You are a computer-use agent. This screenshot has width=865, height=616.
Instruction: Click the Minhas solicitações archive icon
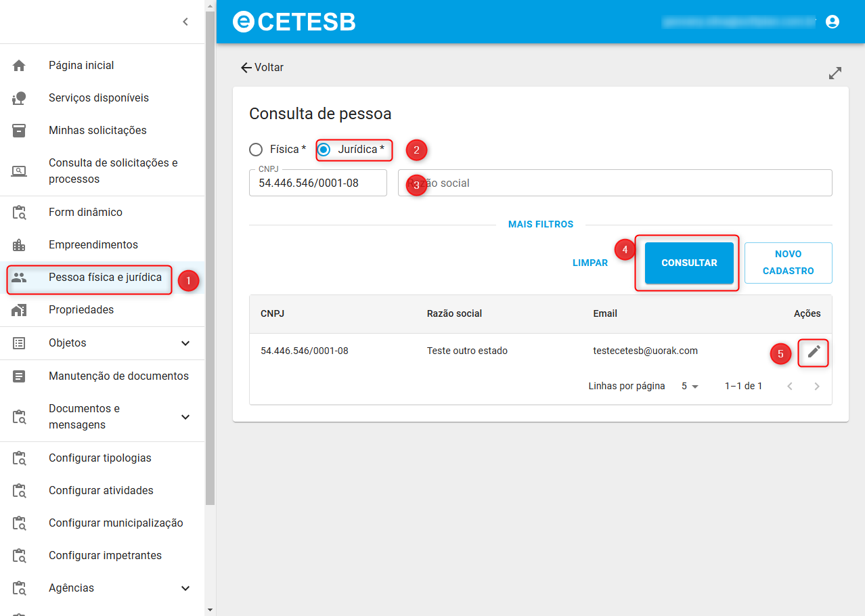[19, 131]
